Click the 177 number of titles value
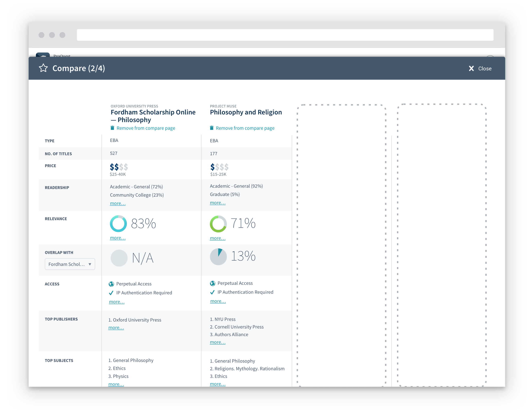The width and height of the screenshot is (532, 414). pyautogui.click(x=213, y=154)
